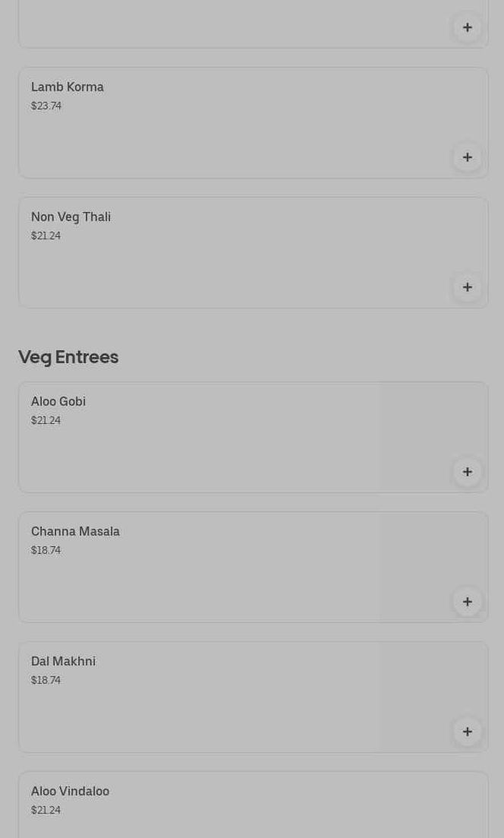504x838 pixels.
Task: Click the Veg Entrees section heading
Action: (68, 356)
